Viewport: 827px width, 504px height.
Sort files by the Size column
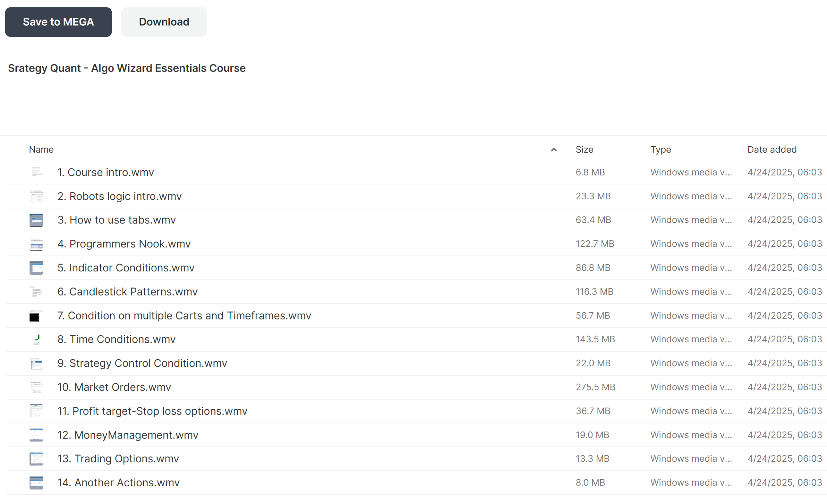(584, 150)
